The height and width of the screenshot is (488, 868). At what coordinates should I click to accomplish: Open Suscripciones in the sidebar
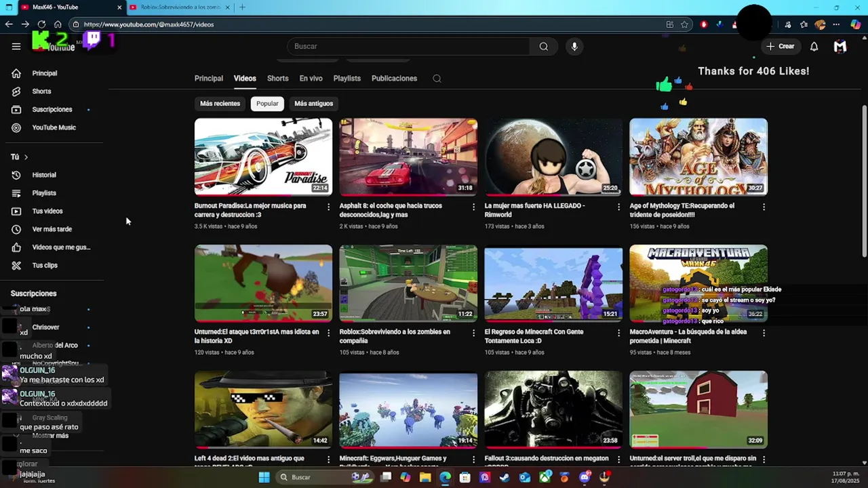coord(52,109)
